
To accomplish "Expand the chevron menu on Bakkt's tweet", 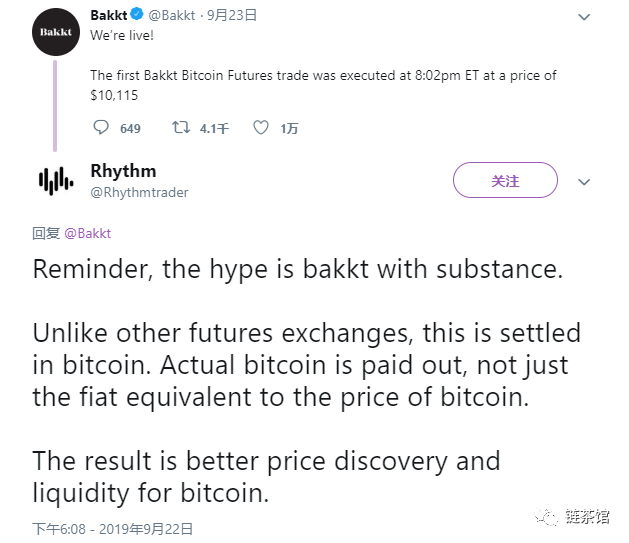I will (x=584, y=17).
